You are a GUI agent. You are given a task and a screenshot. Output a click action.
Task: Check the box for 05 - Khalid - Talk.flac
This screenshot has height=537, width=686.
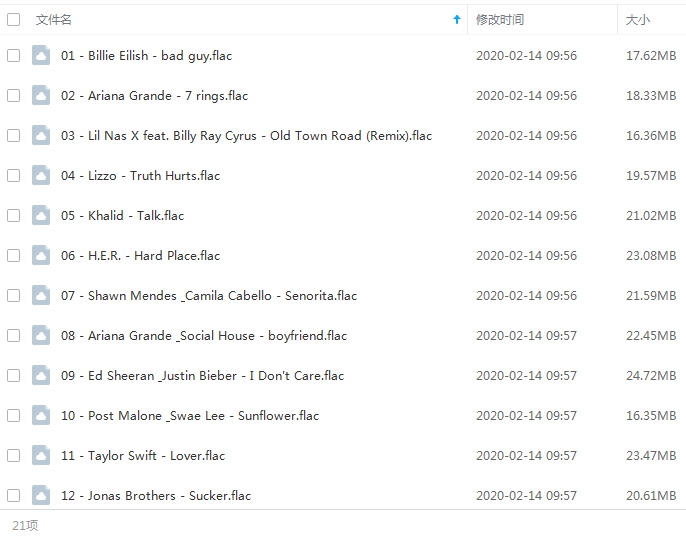click(x=14, y=215)
